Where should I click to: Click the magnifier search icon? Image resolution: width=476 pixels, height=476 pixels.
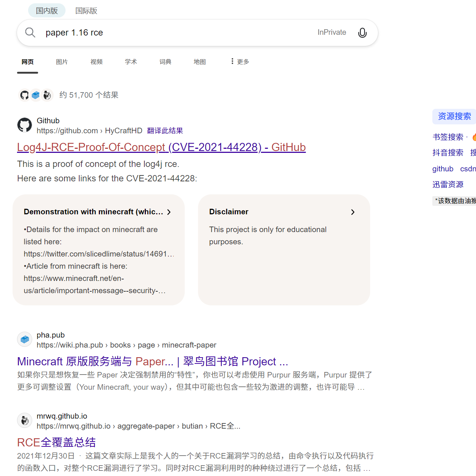(30, 33)
